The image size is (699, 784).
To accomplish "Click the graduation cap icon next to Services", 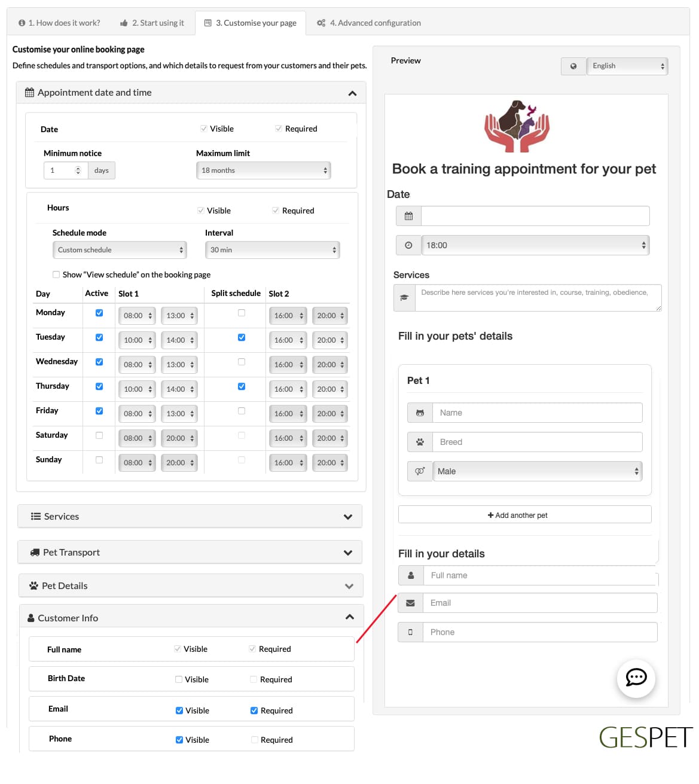I will [404, 298].
